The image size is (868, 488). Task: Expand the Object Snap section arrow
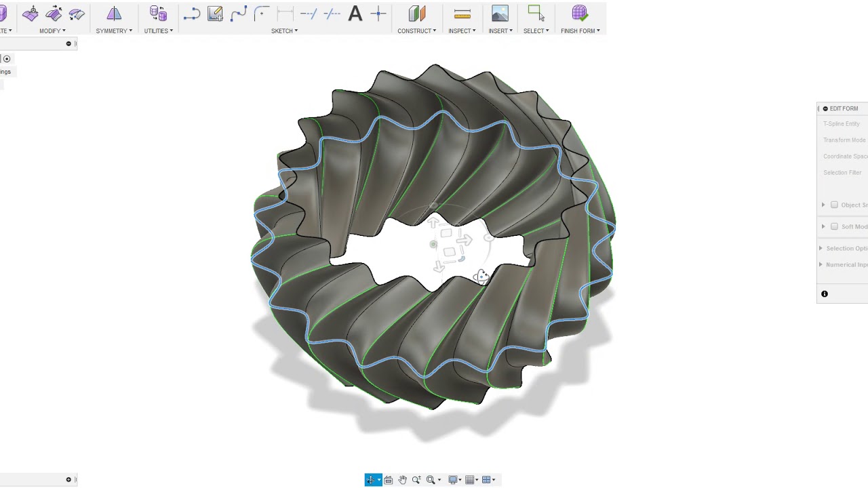(x=823, y=205)
